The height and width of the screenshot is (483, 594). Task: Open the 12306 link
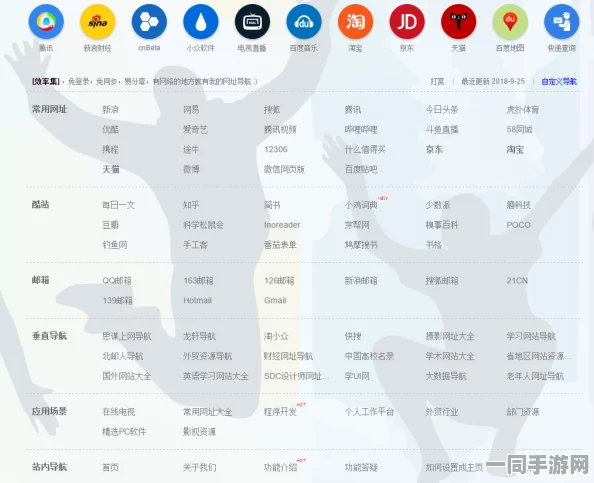point(276,149)
